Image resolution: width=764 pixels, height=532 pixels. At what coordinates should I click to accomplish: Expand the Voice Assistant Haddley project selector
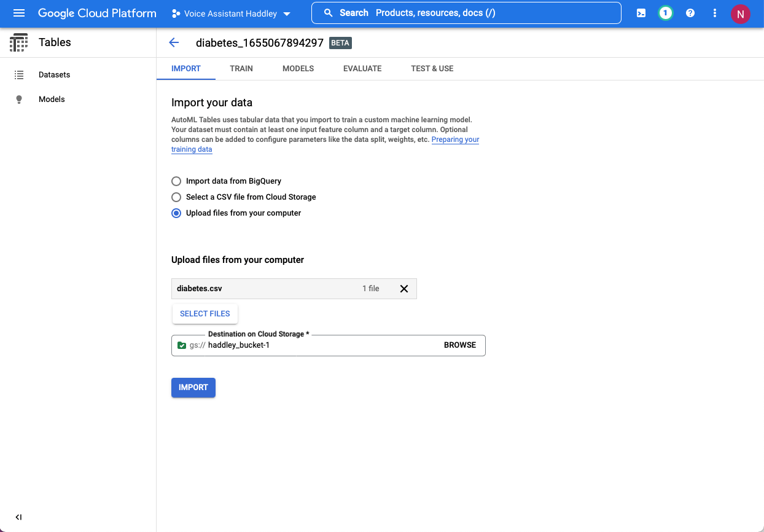pyautogui.click(x=231, y=14)
